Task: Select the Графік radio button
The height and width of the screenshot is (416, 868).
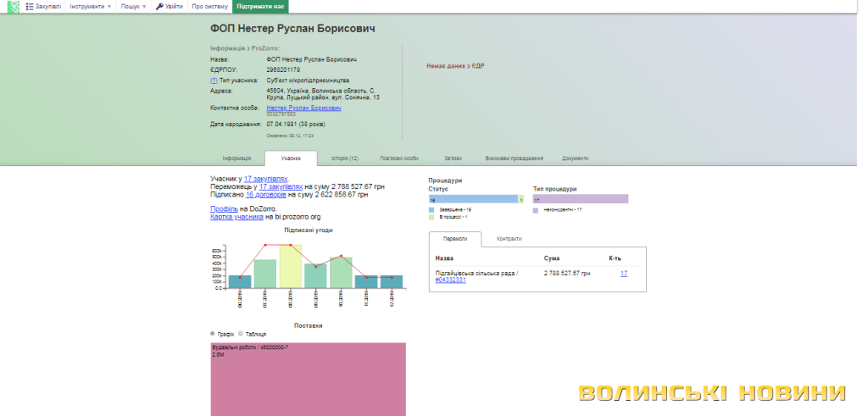Action: click(214, 334)
